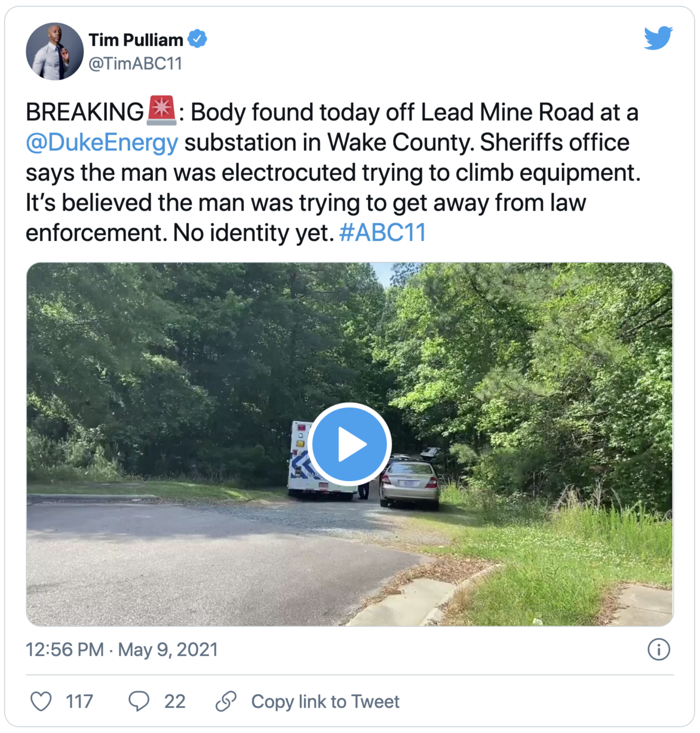Like the tweet with heart icon

(x=41, y=701)
